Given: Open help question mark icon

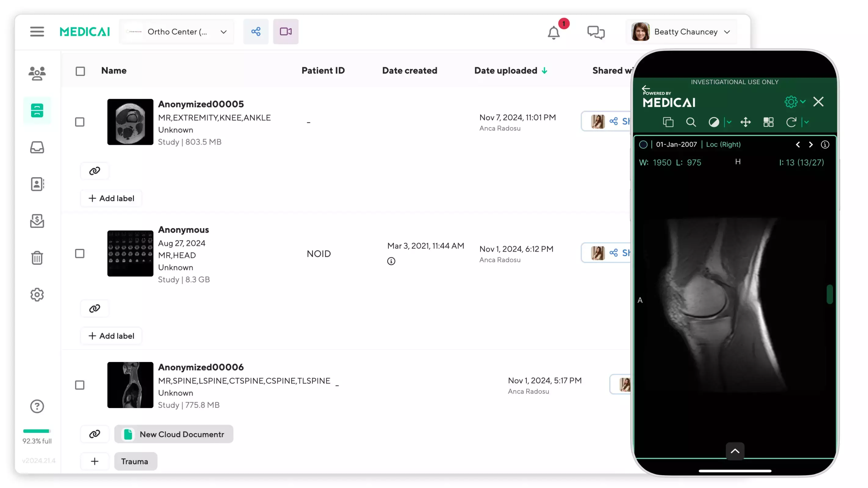Looking at the screenshot, I should pos(37,407).
